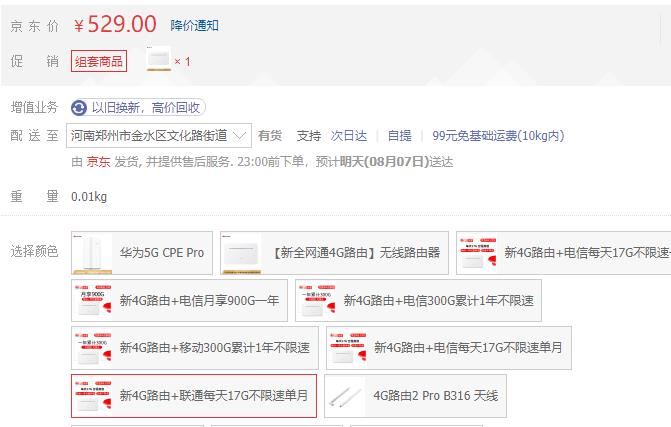Select 新4G路由+联通每天17G不限速单月 option
Screen dimensions: 671x427
(x=194, y=396)
